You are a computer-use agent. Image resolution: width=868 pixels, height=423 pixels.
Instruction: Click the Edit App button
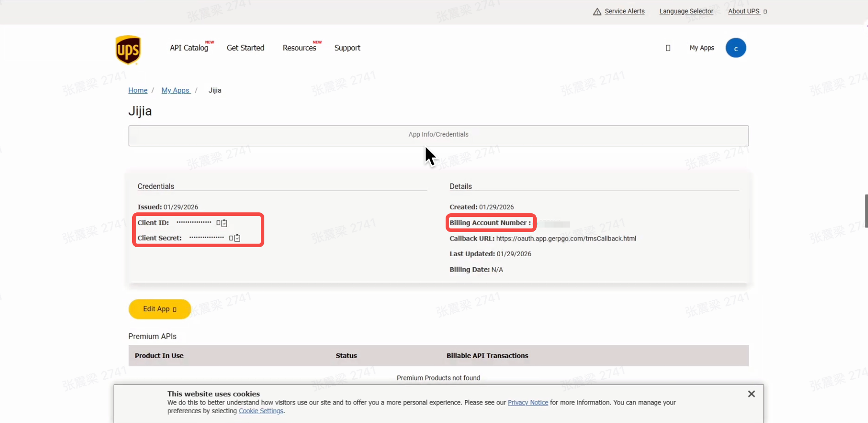160,309
